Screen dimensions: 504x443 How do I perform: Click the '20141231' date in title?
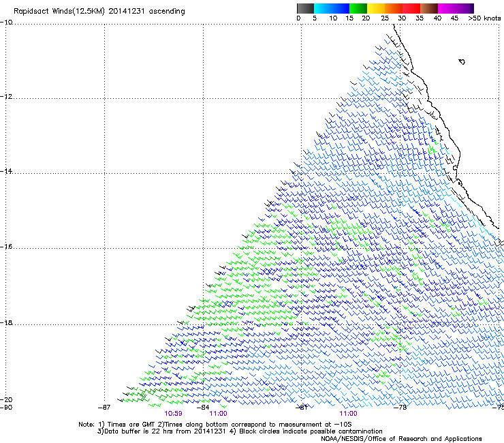click(127, 12)
